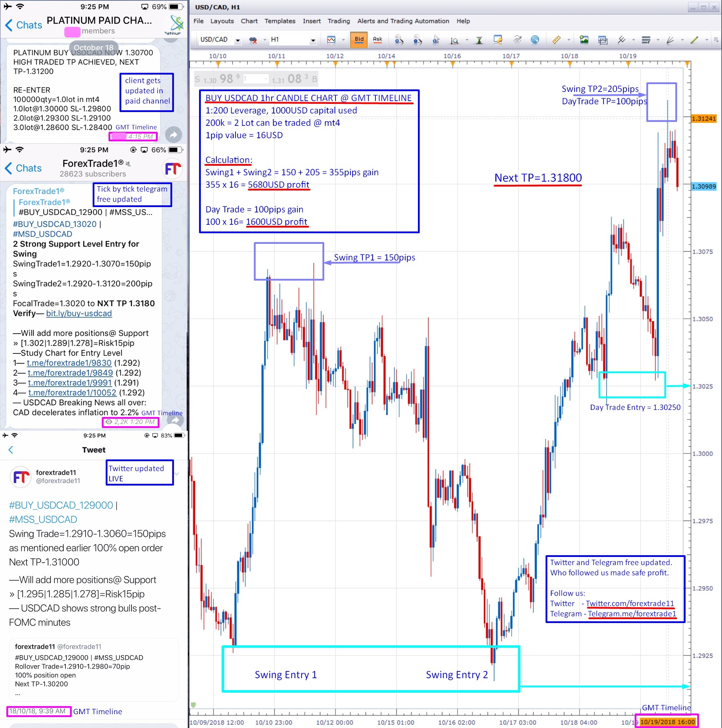The image size is (722, 728).
Task: Open the Layouts menu
Action: [x=222, y=21]
